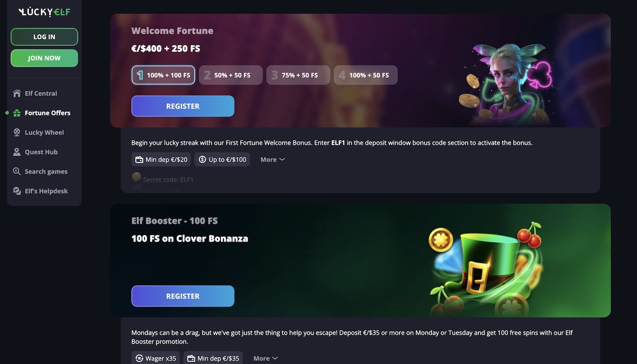Click the LuckyElf logo
637x364 pixels.
click(x=44, y=12)
